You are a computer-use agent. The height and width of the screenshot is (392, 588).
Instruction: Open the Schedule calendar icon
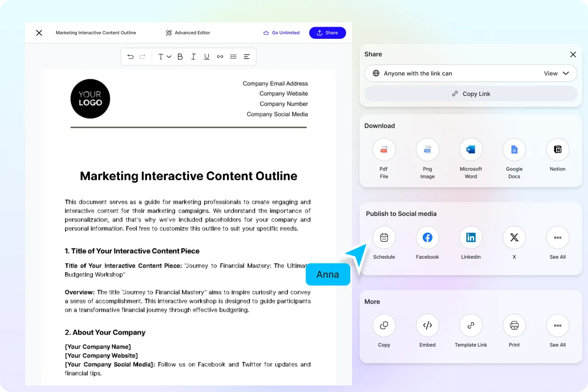click(384, 238)
